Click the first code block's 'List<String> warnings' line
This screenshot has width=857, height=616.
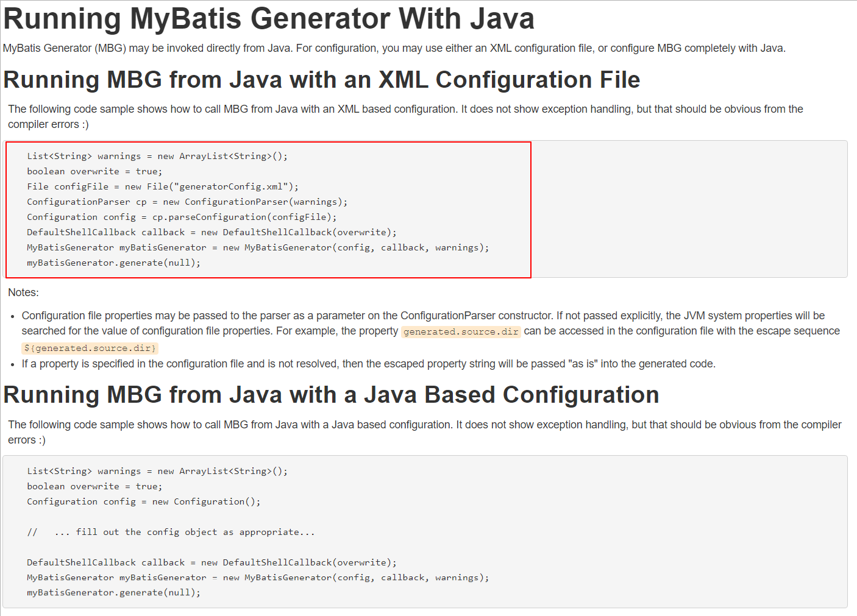click(x=157, y=156)
